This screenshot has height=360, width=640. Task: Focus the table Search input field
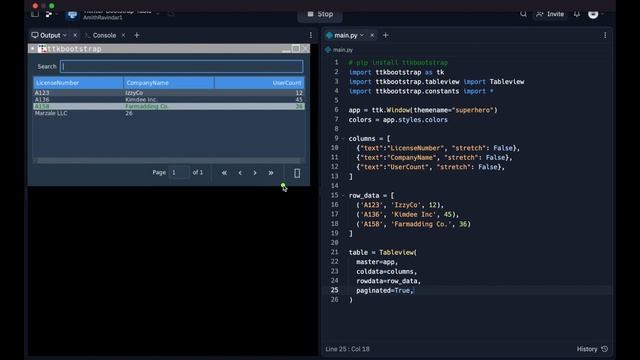pos(182,67)
